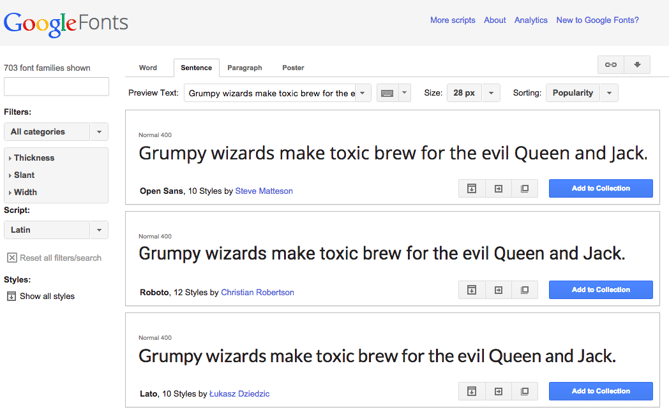Click the download arrow icon at top right

point(637,65)
